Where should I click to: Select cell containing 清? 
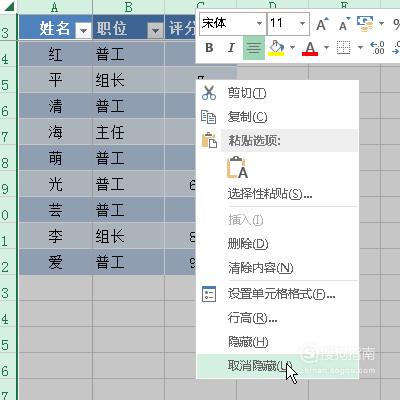[55, 106]
